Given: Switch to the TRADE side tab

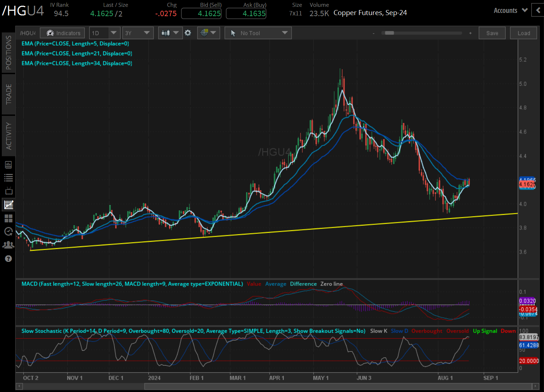Looking at the screenshot, I should click(9, 94).
